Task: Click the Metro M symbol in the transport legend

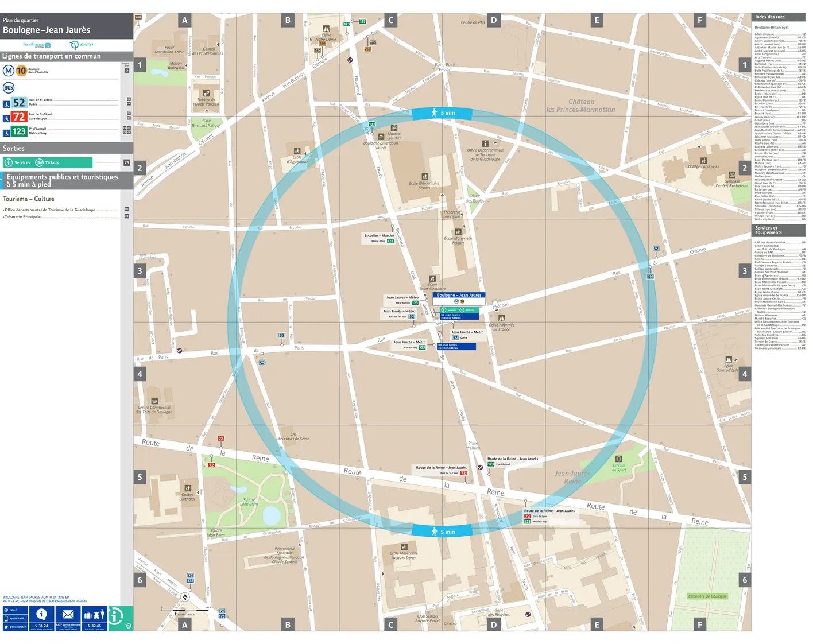Action: (9, 71)
